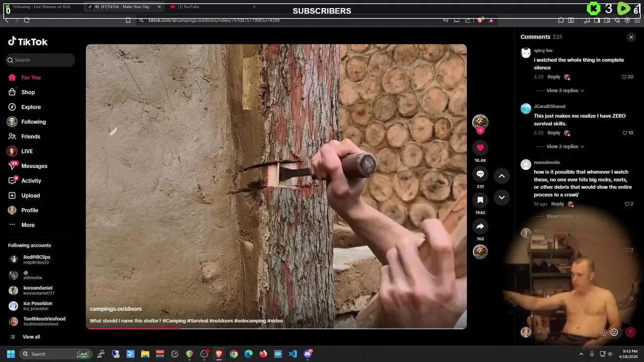Reply to mamahootie's comment

click(x=557, y=204)
